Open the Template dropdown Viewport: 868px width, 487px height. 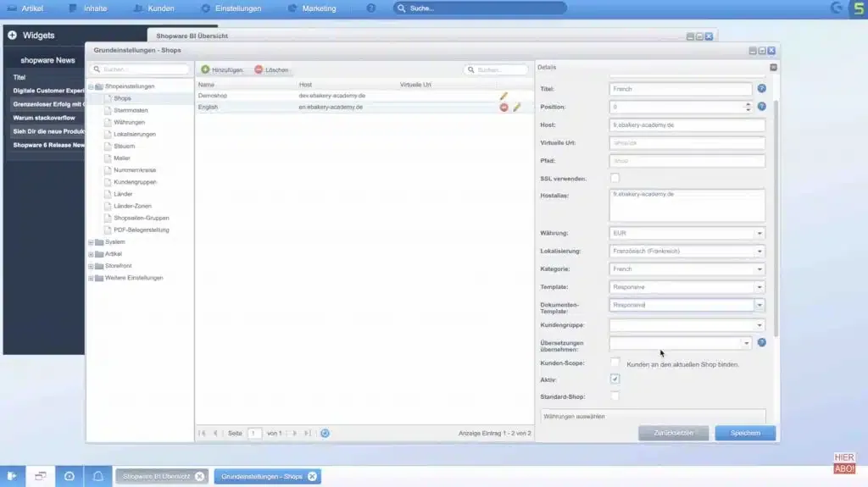click(759, 287)
